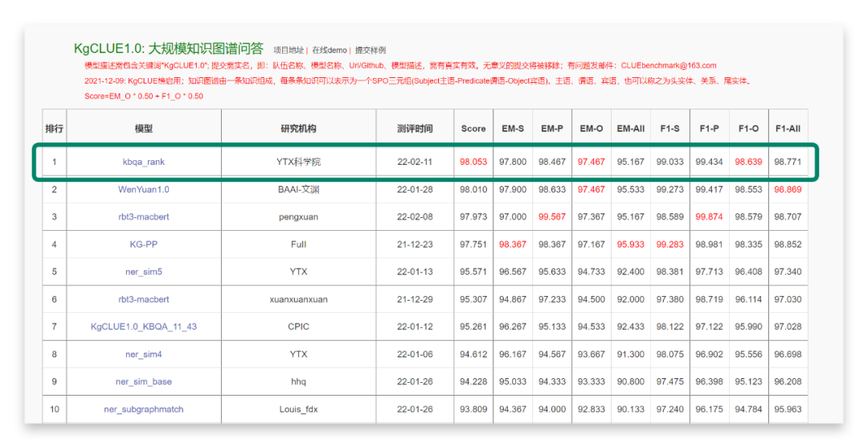Click the 研究机构 column header
Image resolution: width=868 pixels, height=448 pixels.
pos(298,129)
